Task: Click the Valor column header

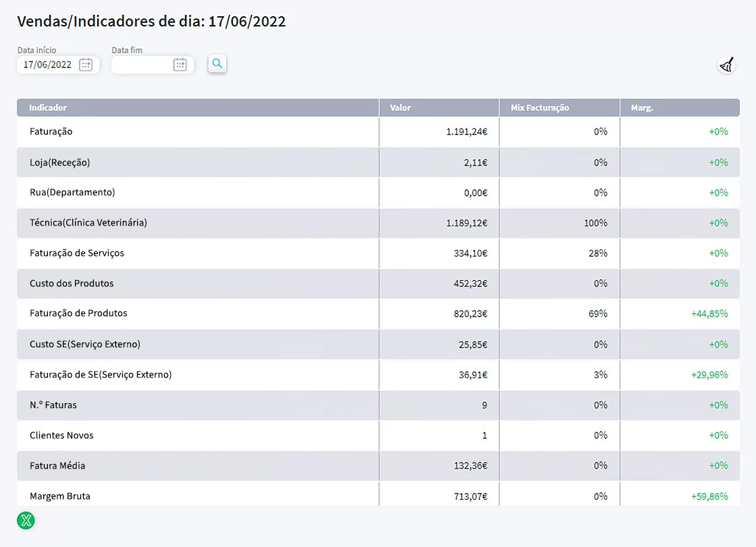Action: tap(400, 107)
